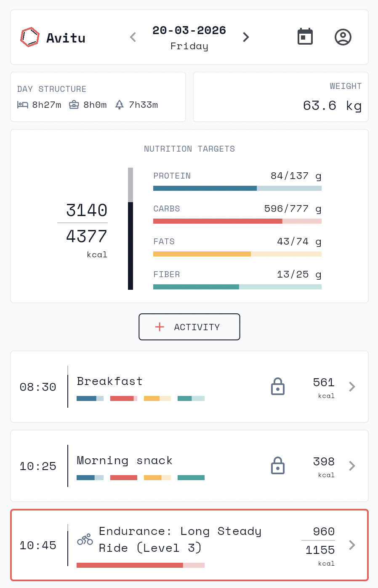Open the user profile icon

click(343, 37)
